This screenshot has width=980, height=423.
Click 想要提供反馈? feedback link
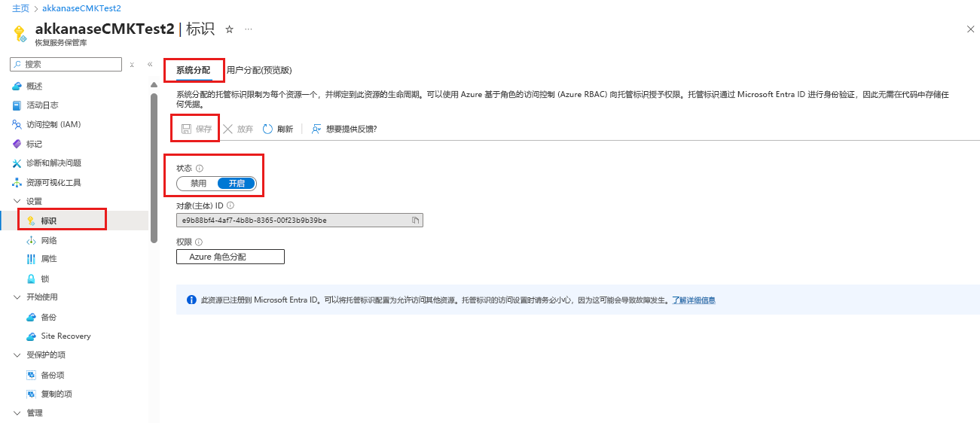click(x=344, y=129)
